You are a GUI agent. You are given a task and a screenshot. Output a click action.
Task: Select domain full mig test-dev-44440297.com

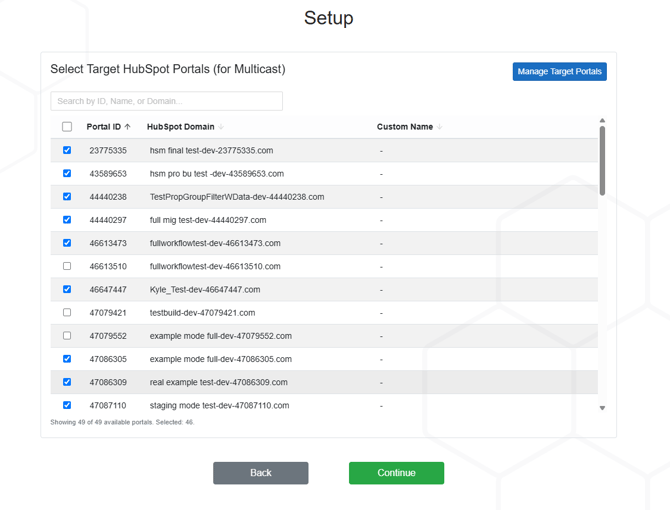point(208,220)
